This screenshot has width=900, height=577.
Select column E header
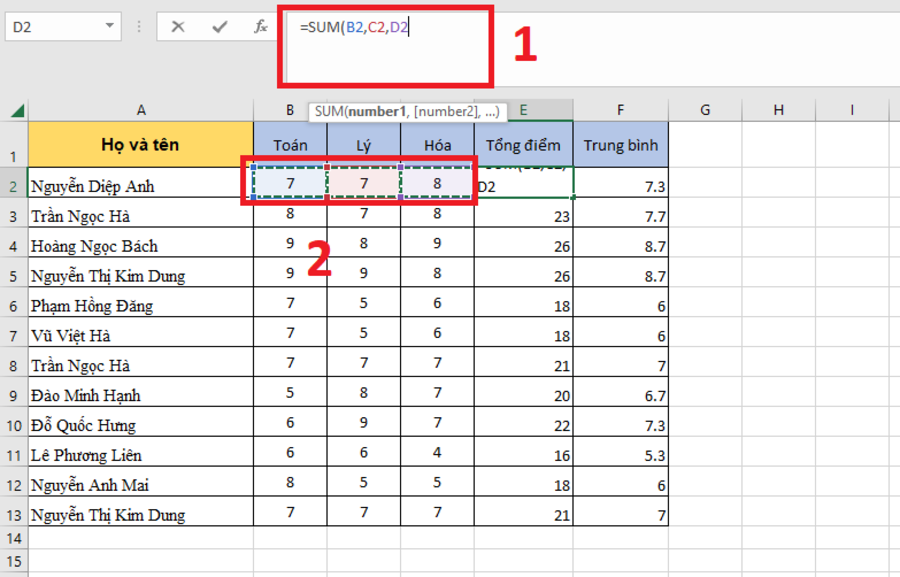pos(523,110)
